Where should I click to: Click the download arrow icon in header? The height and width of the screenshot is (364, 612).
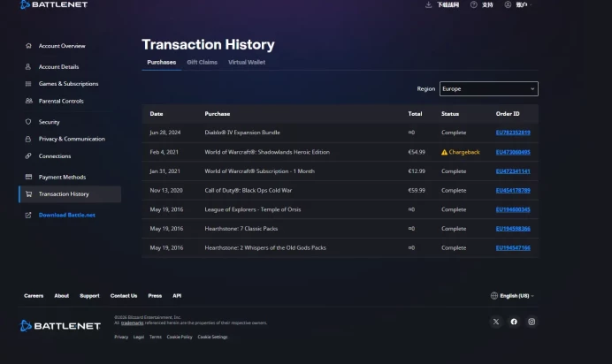click(428, 4)
